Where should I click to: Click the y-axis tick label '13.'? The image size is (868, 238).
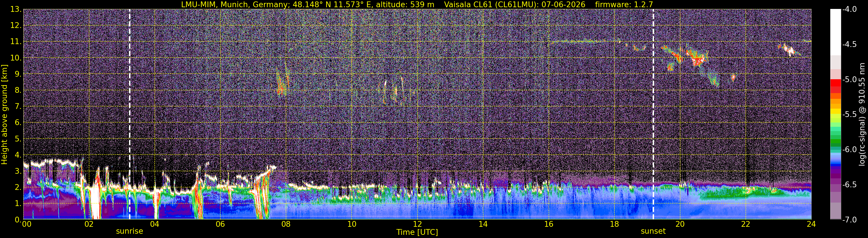tap(16, 10)
